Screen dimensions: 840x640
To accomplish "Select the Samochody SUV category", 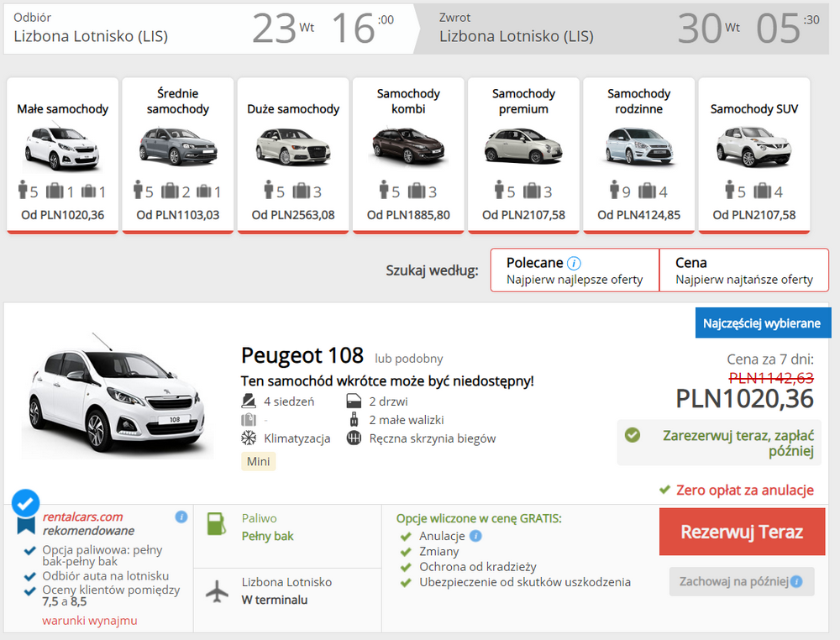I will (x=753, y=156).
